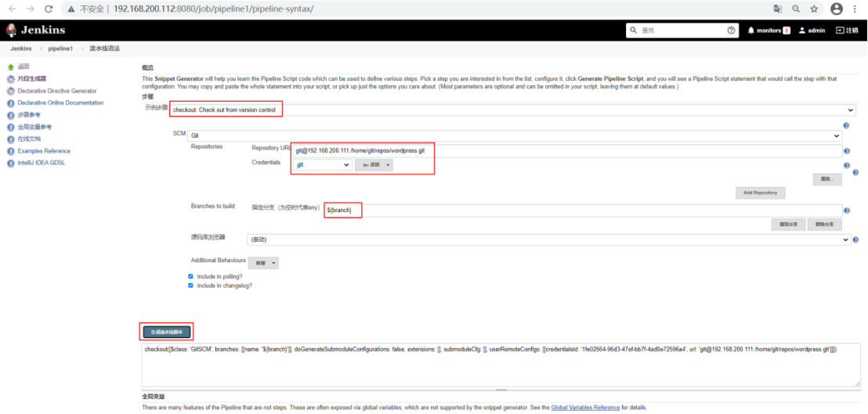The width and height of the screenshot is (868, 414).
Task: Reload the page with the refresh icon
Action: pos(49,9)
